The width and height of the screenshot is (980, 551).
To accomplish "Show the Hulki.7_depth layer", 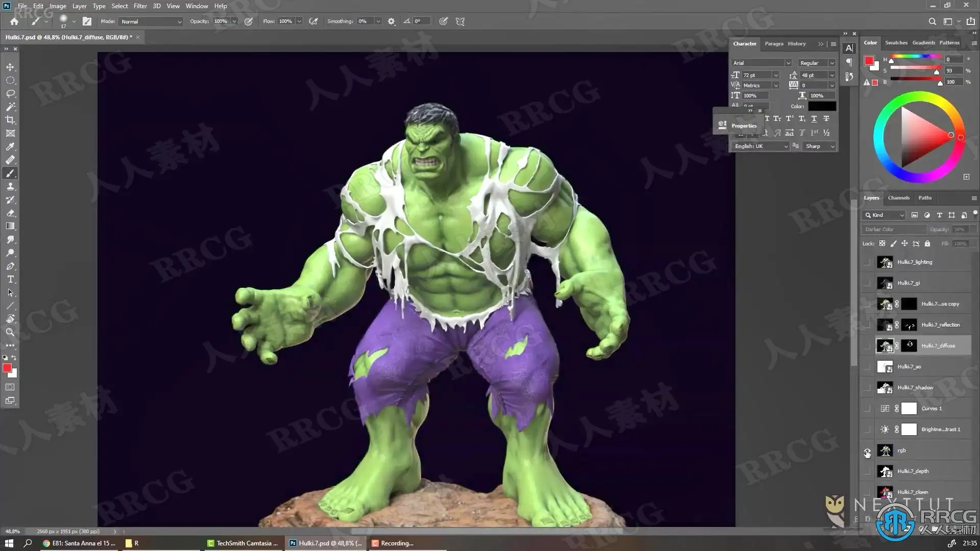I will pyautogui.click(x=867, y=471).
